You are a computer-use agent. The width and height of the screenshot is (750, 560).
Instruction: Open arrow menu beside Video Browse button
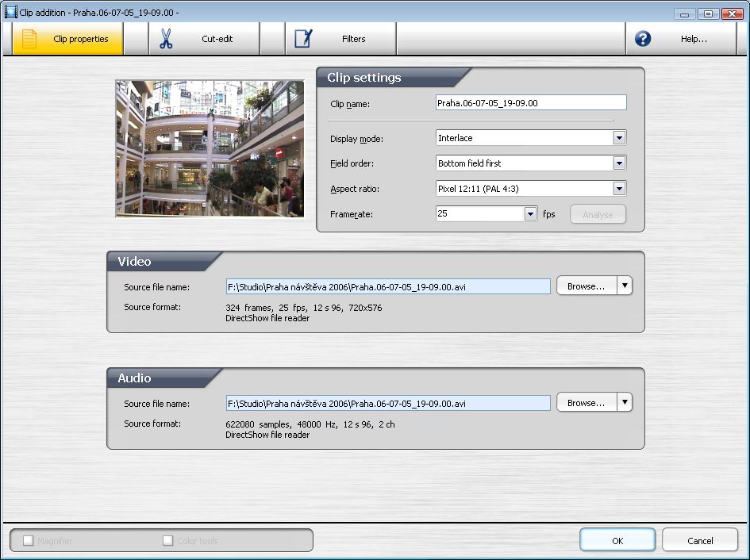tap(625, 286)
